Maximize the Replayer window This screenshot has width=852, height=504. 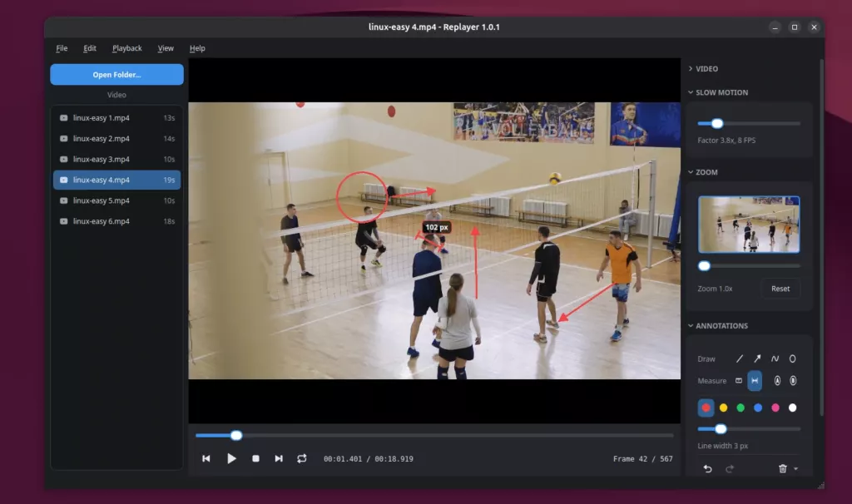(x=795, y=27)
